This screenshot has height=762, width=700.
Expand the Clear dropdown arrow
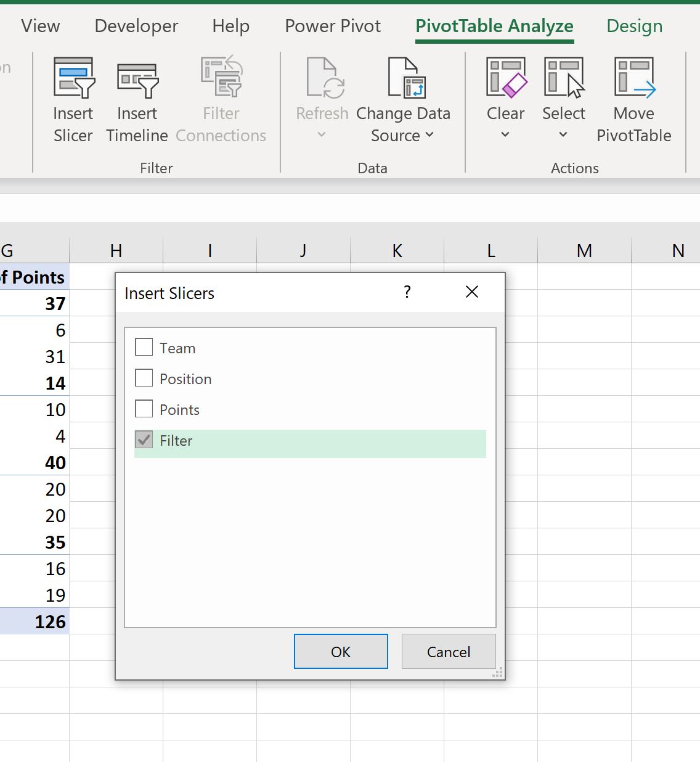505,135
